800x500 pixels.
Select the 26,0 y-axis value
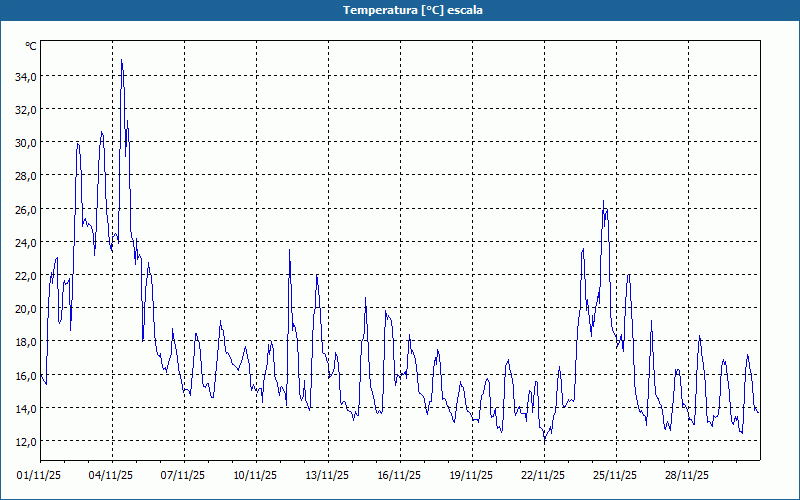25,209
